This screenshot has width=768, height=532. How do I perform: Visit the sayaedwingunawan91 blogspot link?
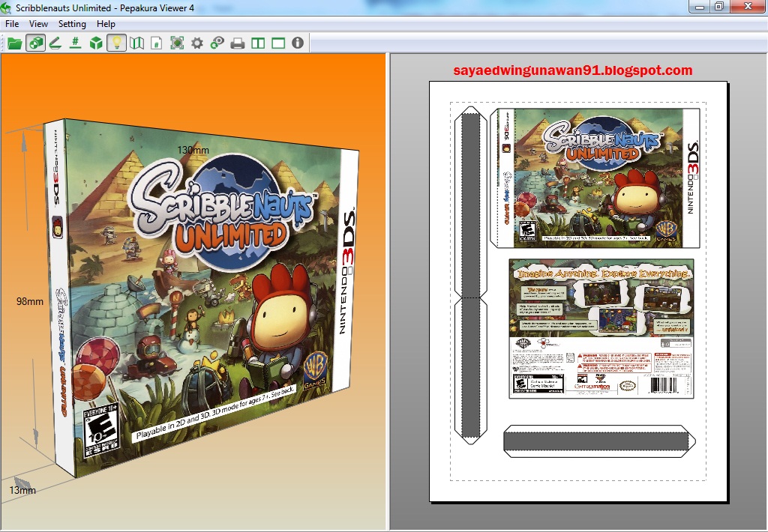pyautogui.click(x=572, y=70)
